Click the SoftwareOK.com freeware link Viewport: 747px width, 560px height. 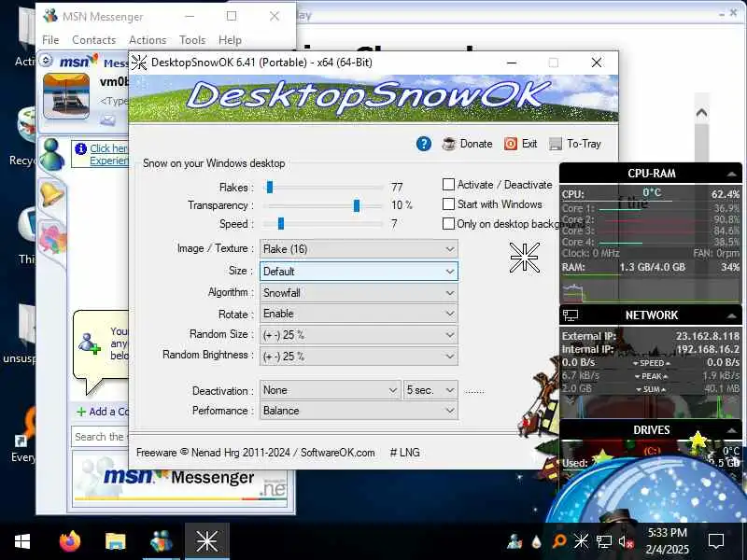coord(338,453)
